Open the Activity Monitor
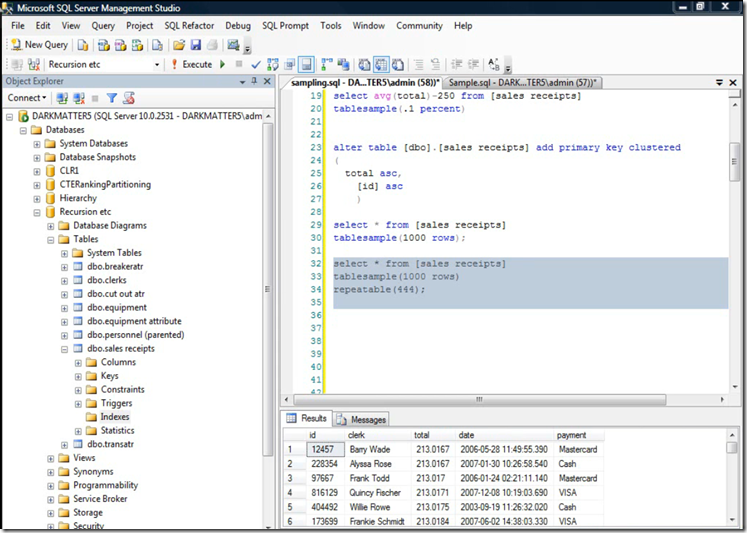 click(x=233, y=45)
